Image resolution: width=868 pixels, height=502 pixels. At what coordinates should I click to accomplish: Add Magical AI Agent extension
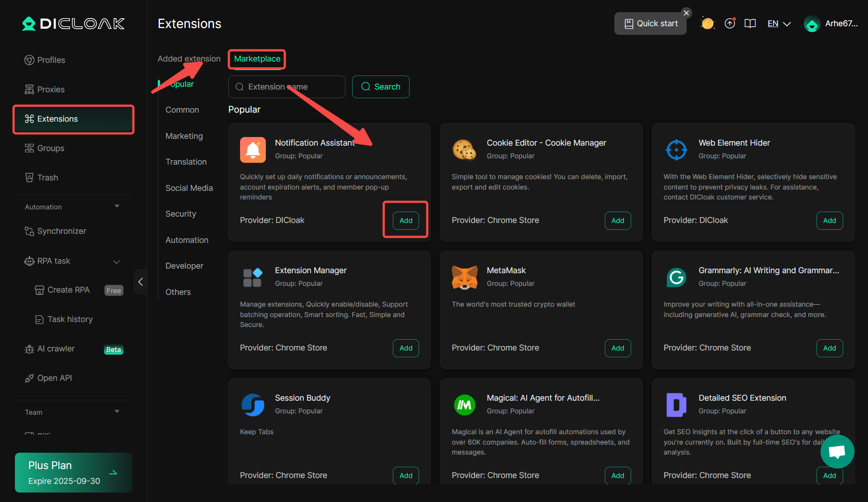(618, 475)
